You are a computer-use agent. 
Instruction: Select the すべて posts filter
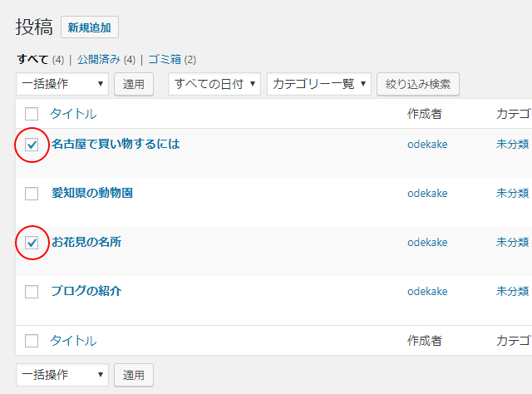coord(32,60)
